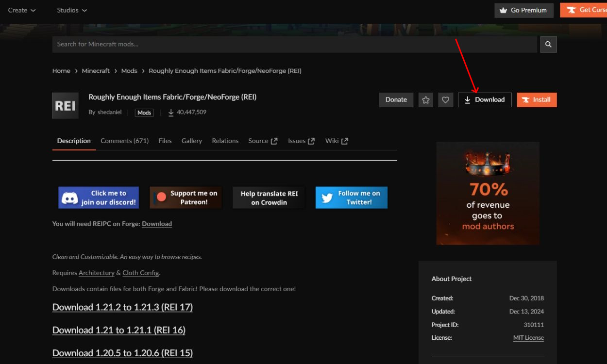Click the anvil icon on the Install button
607x364 pixels.
click(x=526, y=99)
